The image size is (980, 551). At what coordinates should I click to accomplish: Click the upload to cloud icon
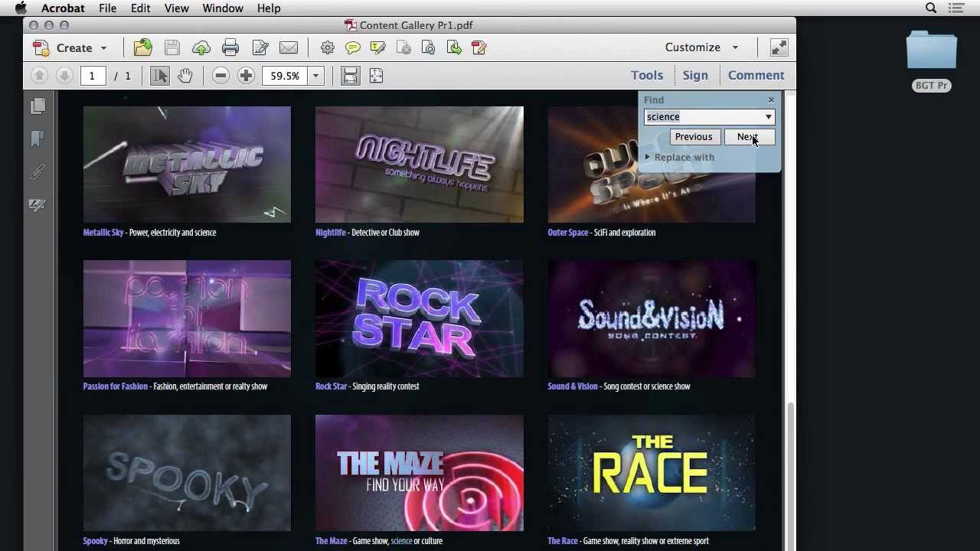(x=201, y=47)
